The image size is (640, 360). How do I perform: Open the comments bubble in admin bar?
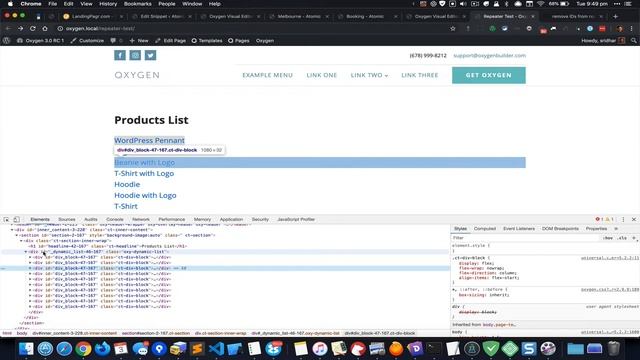click(116, 40)
